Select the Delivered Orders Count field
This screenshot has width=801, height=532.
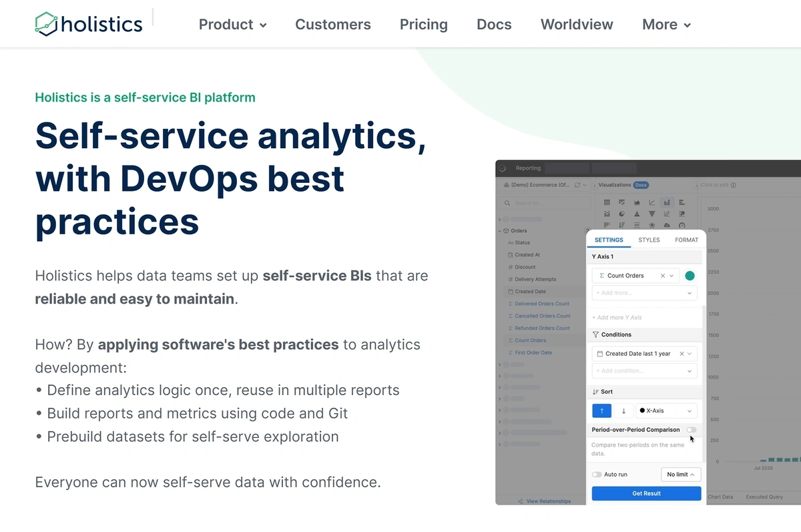click(x=542, y=304)
